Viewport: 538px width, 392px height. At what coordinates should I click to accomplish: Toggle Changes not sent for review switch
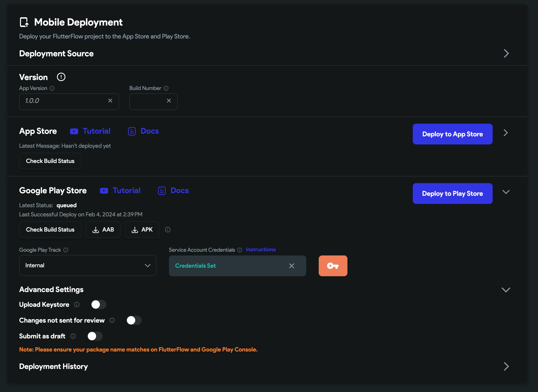point(134,320)
